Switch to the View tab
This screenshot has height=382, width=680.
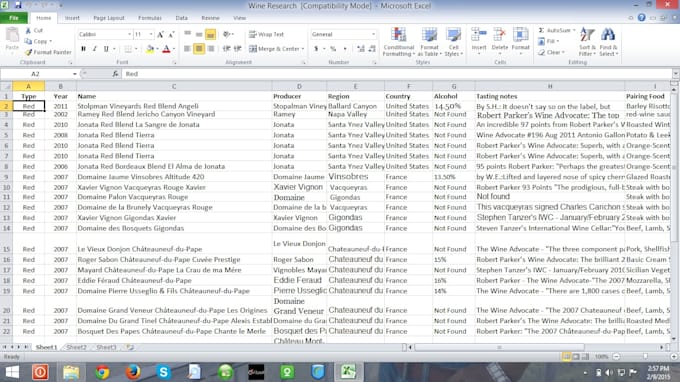point(239,18)
